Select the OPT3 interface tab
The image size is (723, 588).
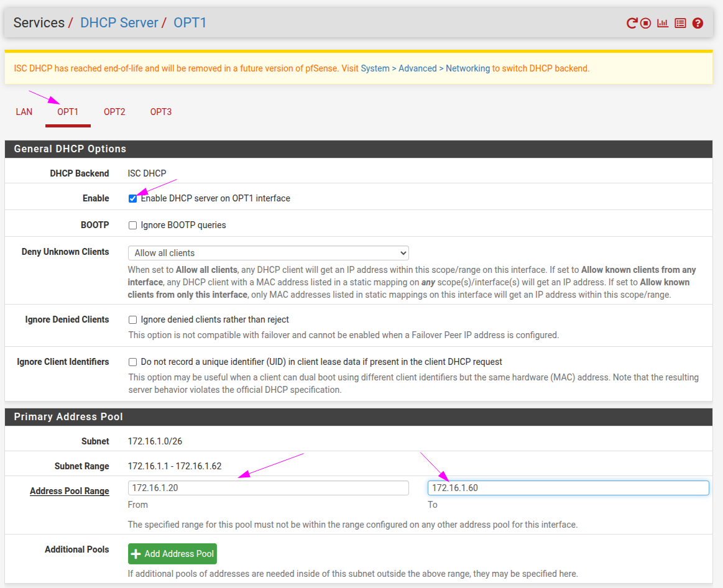click(160, 112)
